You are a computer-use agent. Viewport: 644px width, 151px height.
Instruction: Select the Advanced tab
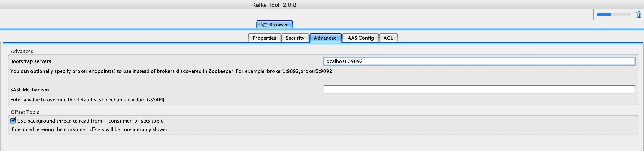325,38
